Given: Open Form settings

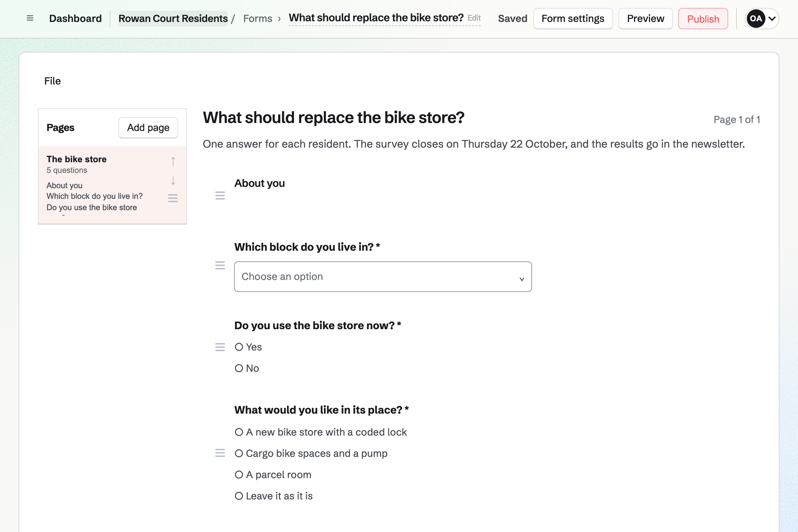Looking at the screenshot, I should pos(573,19).
